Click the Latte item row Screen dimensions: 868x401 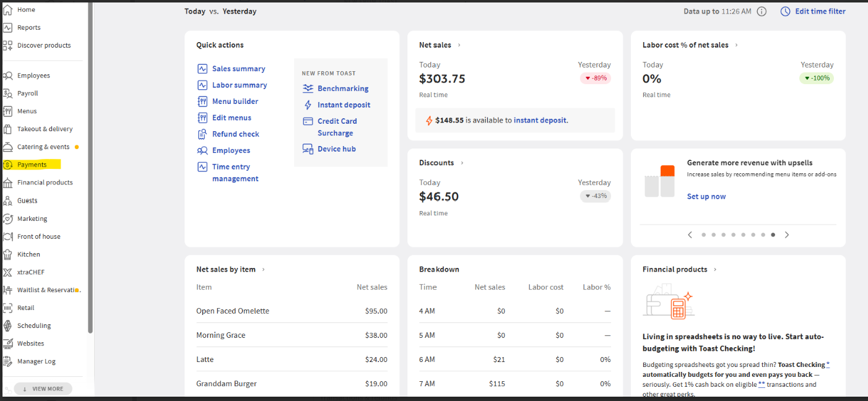tap(292, 360)
